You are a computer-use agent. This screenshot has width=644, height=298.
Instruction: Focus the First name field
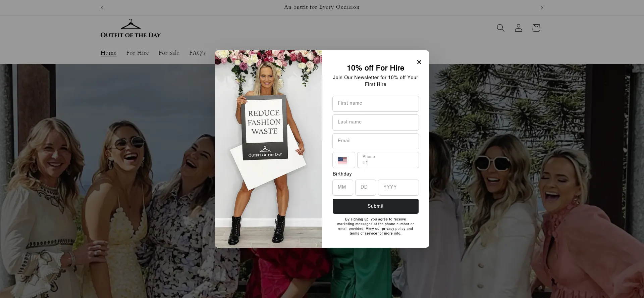point(375,104)
